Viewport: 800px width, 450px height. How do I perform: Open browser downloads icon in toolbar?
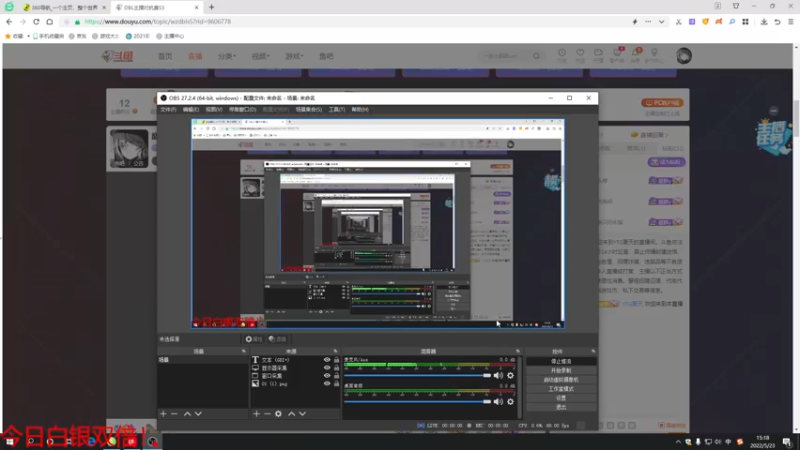(x=764, y=22)
